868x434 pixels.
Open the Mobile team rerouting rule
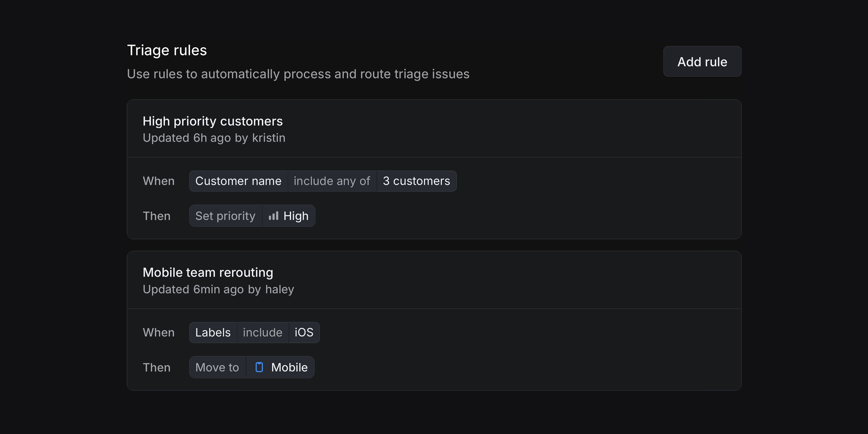(x=208, y=272)
